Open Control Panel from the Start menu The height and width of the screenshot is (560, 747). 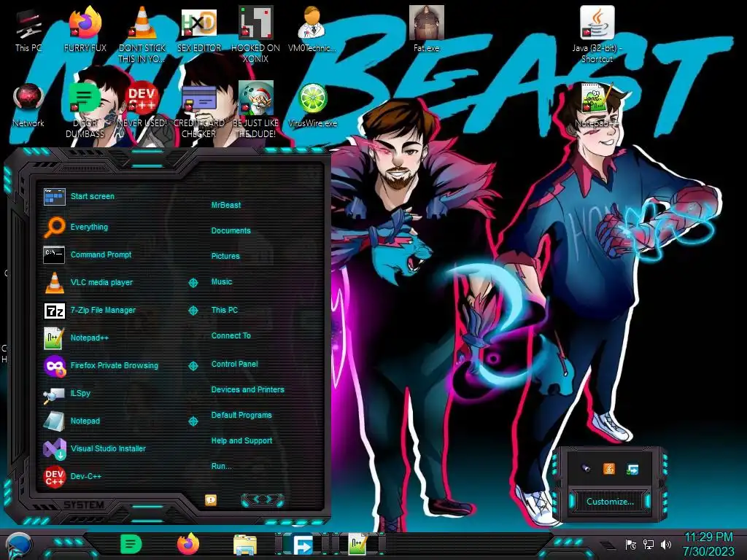(234, 365)
